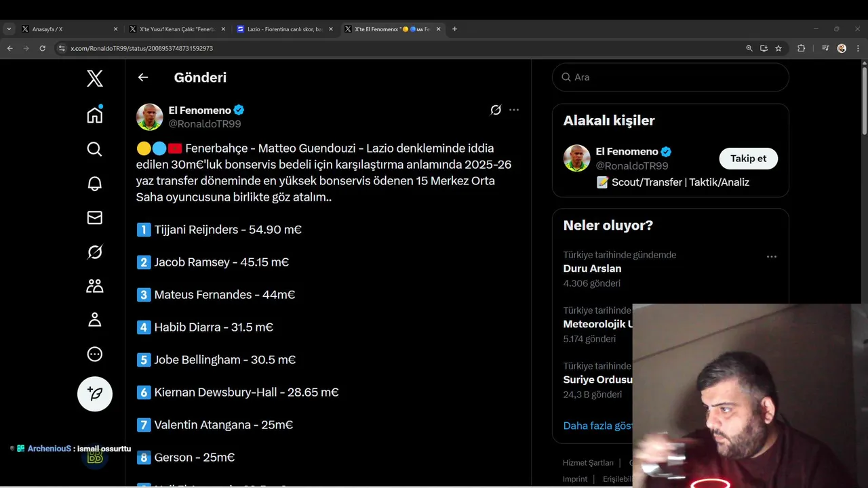Open Notifications bell icon
Image resolution: width=868 pixels, height=488 pixels.
pyautogui.click(x=95, y=184)
